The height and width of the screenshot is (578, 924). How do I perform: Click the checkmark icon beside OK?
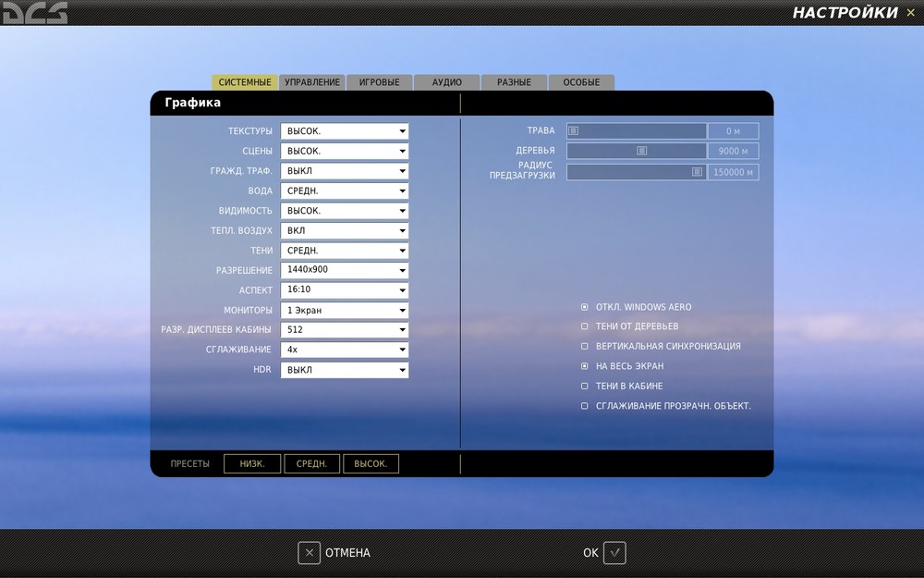(614, 553)
